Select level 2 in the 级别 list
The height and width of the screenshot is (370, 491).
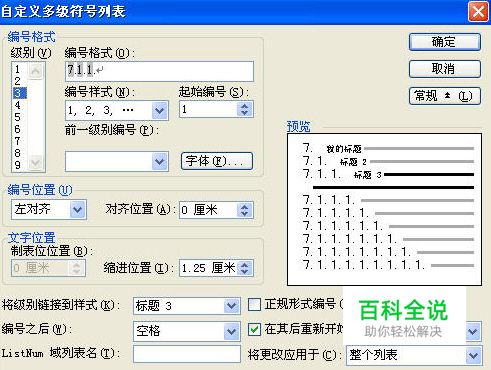17,81
